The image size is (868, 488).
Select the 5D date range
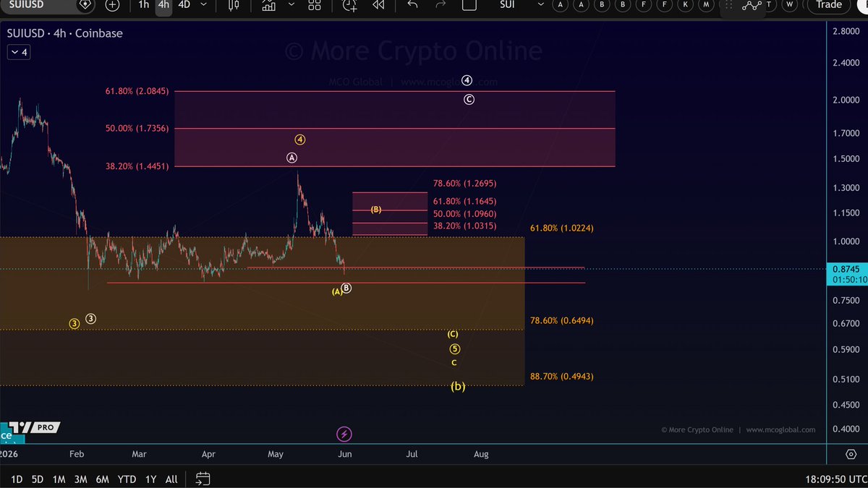[x=37, y=479]
